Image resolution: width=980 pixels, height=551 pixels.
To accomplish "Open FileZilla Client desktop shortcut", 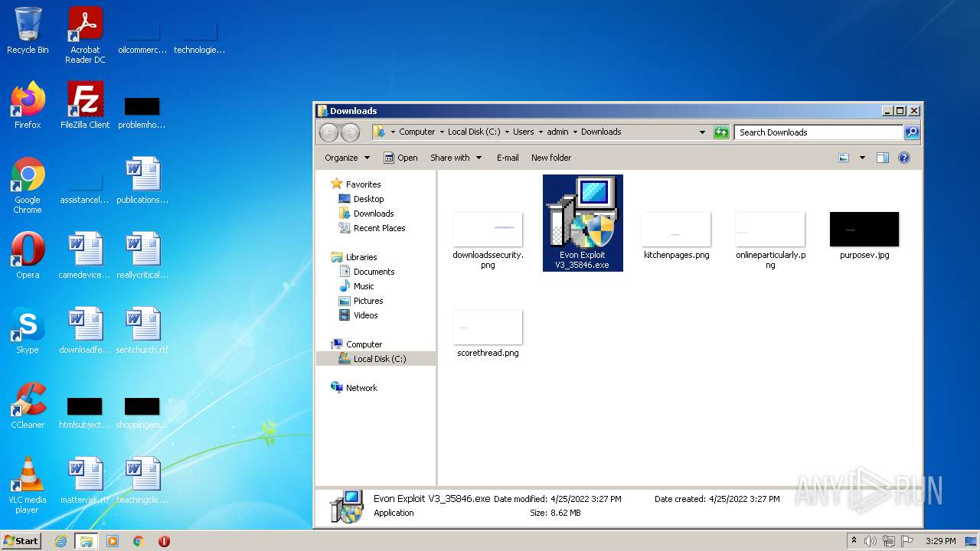I will 85,105.
